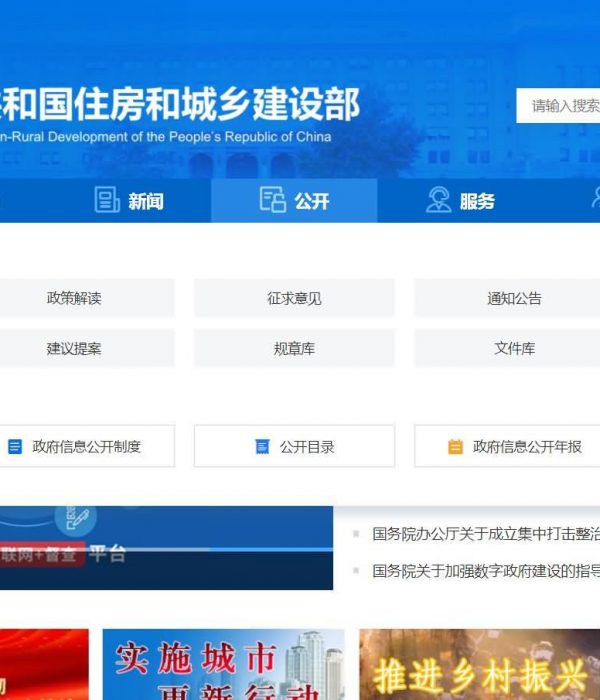Open the 实施城市更新行动 banner

pos(223,664)
